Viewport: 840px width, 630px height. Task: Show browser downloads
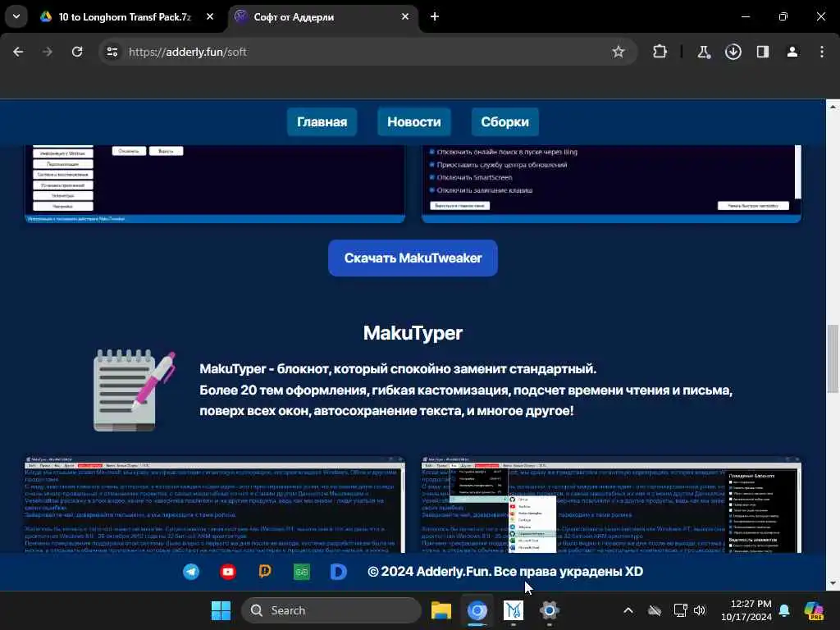[x=733, y=52]
